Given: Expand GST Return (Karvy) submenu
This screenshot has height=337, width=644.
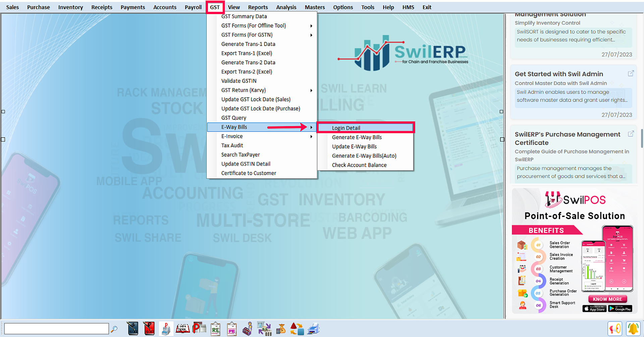Looking at the screenshot, I should pyautogui.click(x=262, y=90).
